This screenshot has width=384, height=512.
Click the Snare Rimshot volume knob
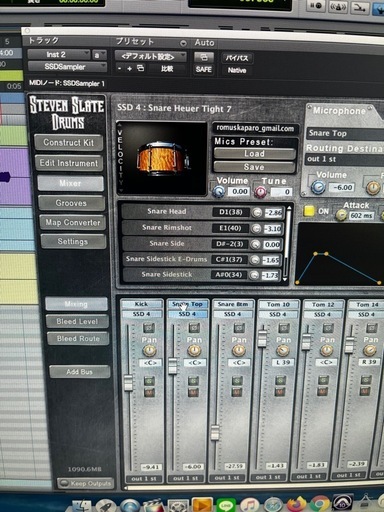click(256, 229)
